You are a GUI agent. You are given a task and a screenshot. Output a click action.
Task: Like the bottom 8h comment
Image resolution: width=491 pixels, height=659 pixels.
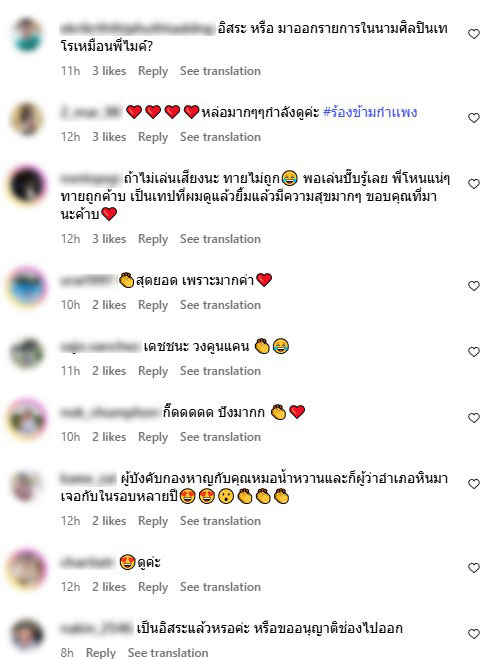tap(474, 634)
